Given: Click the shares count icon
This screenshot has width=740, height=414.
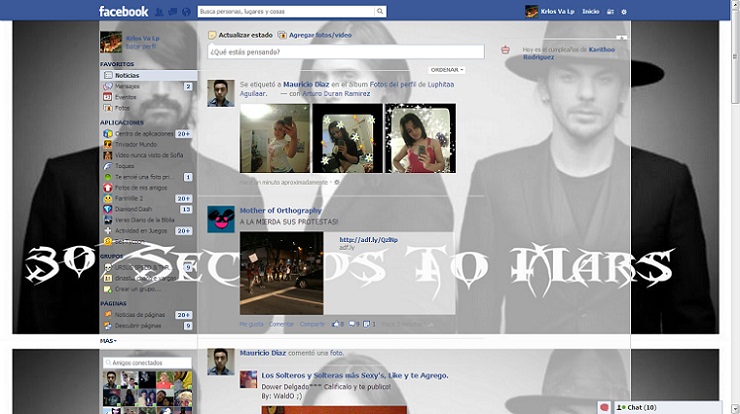Looking at the screenshot, I should [367, 324].
